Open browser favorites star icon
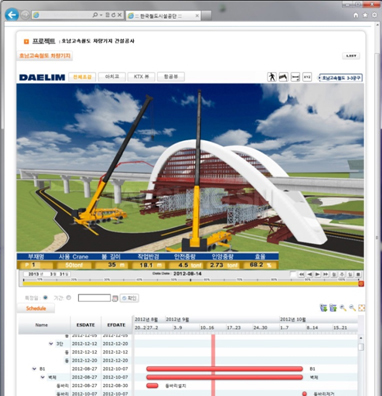The height and width of the screenshot is (396, 382). pyautogui.click(x=365, y=15)
